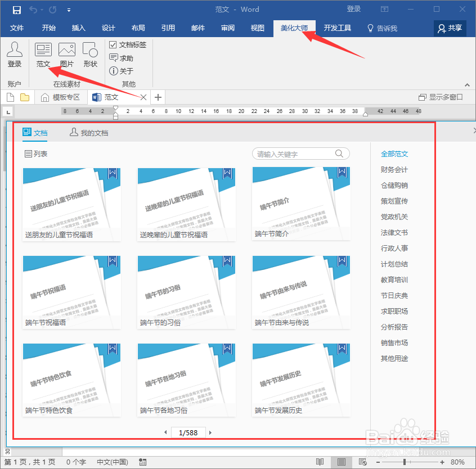The image size is (476, 469).
Task: Select the 节日庆典 category
Action: [394, 295]
